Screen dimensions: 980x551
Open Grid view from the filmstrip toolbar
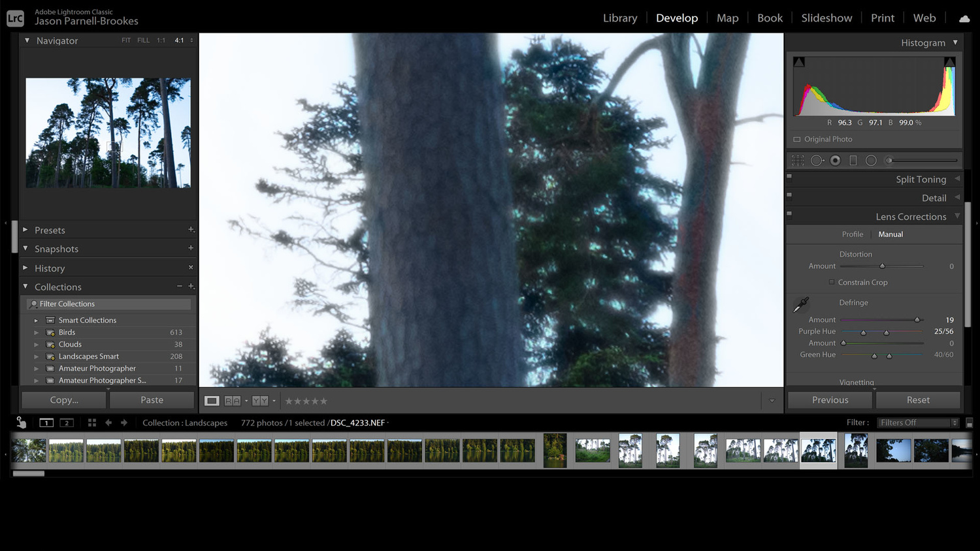(91, 422)
